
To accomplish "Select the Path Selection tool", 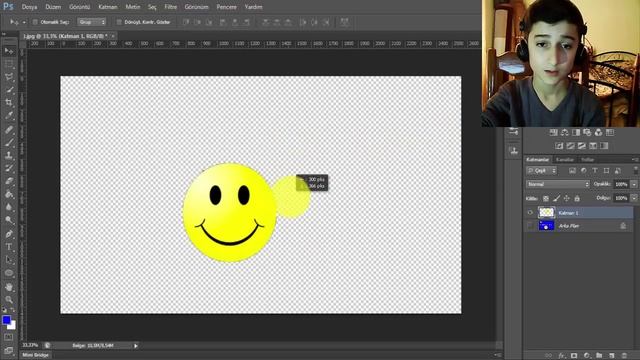I will (x=9, y=260).
